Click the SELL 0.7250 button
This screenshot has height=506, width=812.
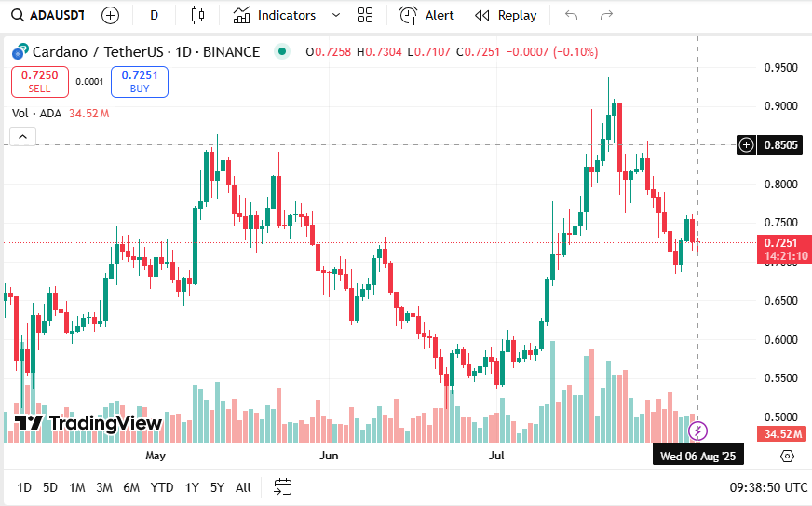(x=40, y=82)
